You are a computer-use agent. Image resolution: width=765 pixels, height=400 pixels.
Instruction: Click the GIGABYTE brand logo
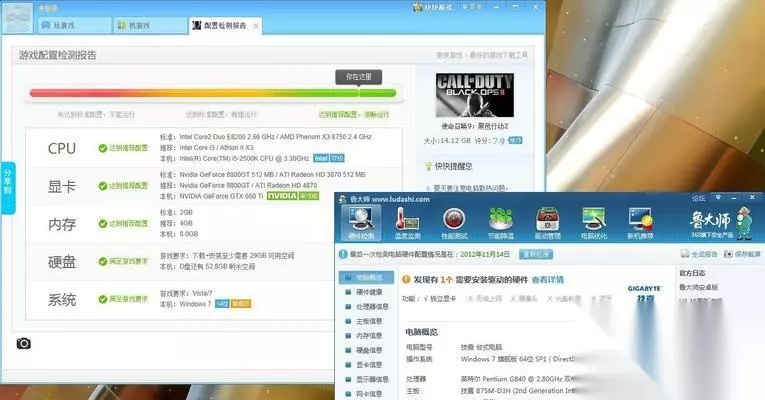coord(644,288)
